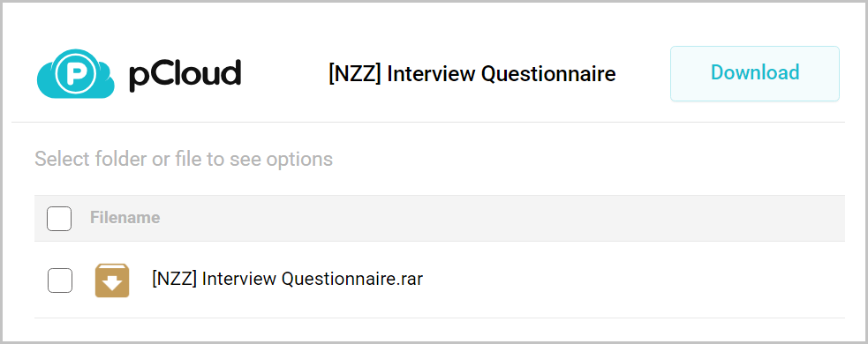The image size is (868, 344).
Task: Click the 'Select folder or file' hint text
Action: tap(184, 160)
